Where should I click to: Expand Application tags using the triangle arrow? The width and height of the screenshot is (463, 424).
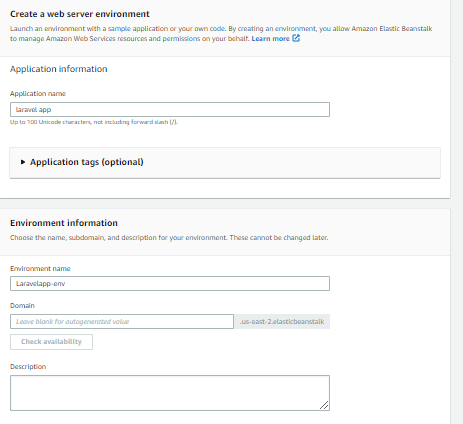[23, 162]
